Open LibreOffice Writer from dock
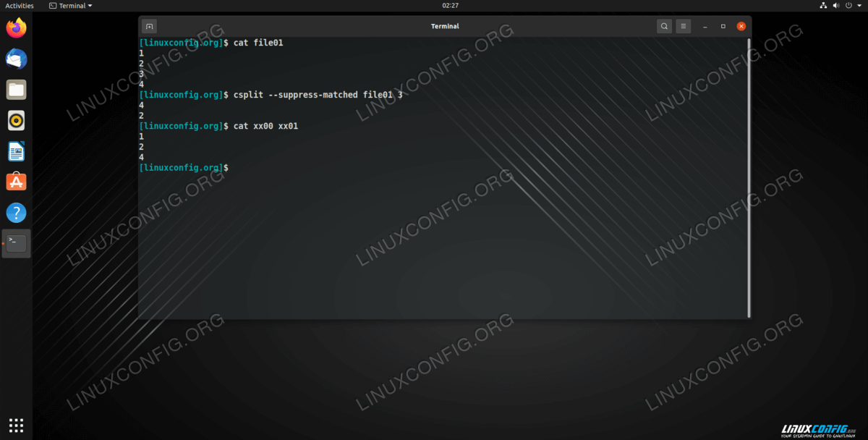Image resolution: width=868 pixels, height=440 pixels. tap(16, 151)
